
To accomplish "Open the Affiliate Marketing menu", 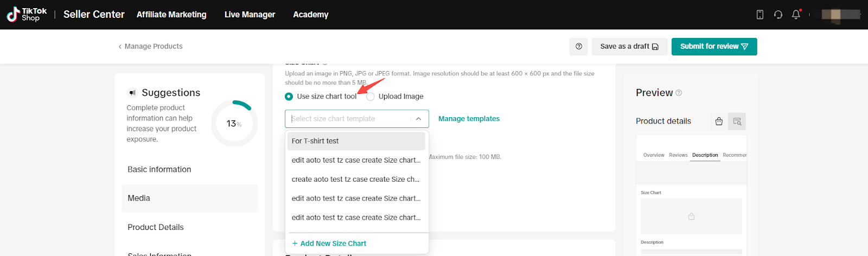I will coord(171,15).
